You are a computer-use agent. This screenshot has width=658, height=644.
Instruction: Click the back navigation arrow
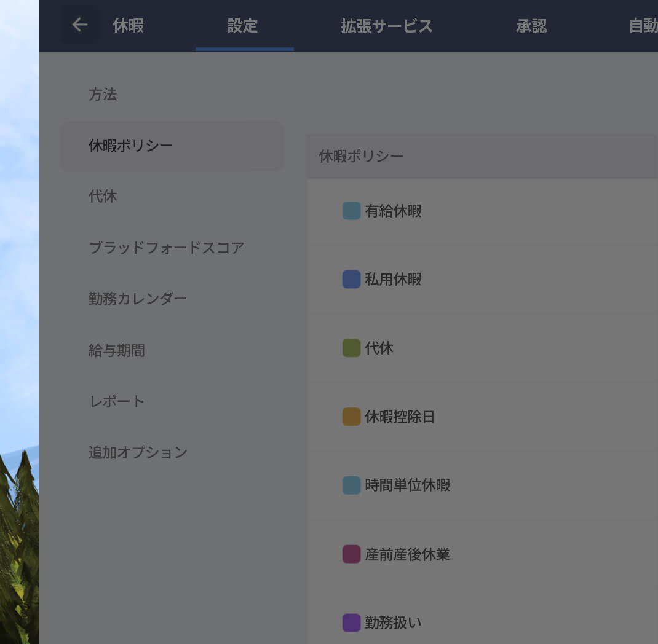pos(79,25)
